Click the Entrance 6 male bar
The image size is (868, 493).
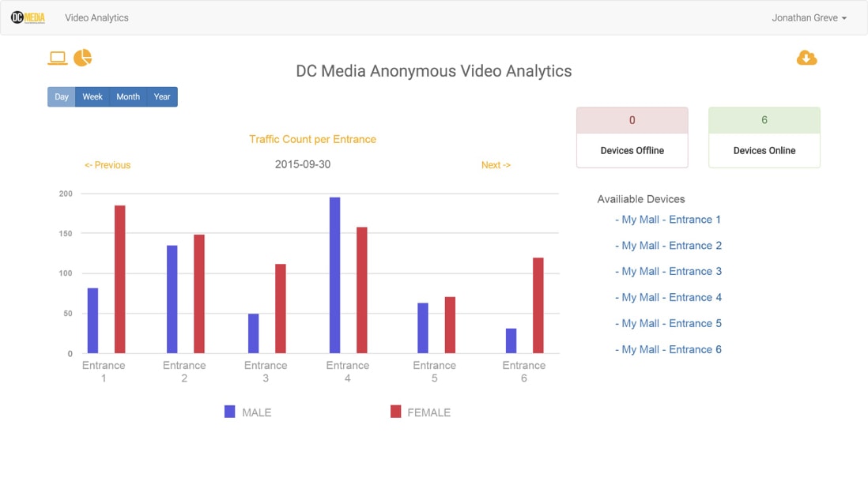pyautogui.click(x=511, y=341)
